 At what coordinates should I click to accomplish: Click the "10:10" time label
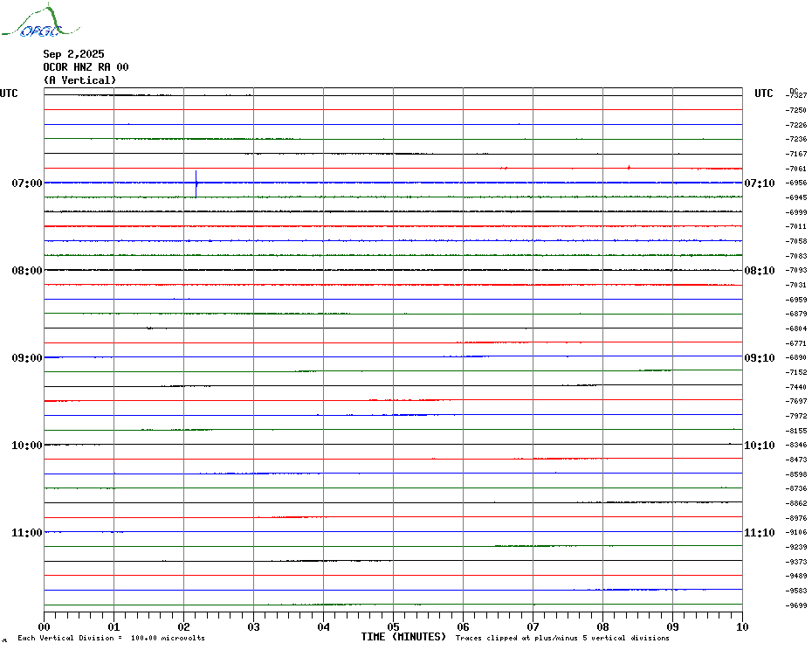click(x=760, y=446)
